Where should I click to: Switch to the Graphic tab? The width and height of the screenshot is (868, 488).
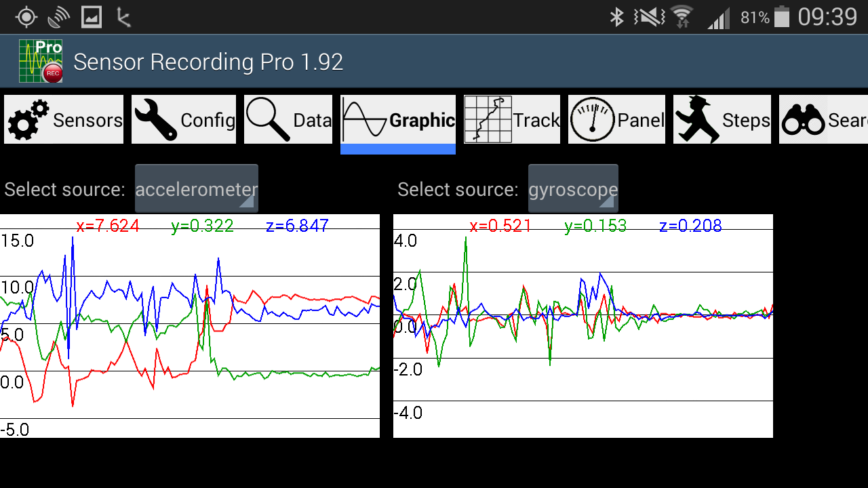click(397, 119)
